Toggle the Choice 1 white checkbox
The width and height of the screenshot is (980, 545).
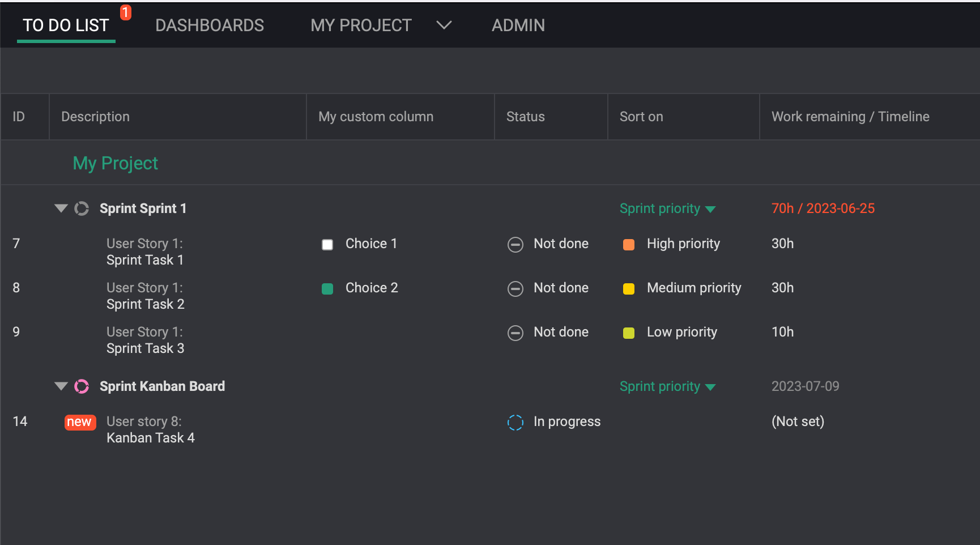click(327, 244)
